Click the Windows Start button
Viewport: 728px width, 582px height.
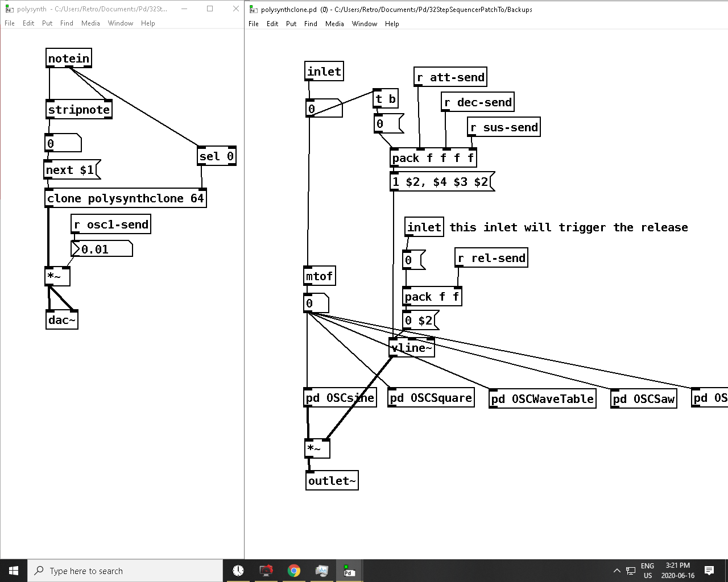(x=14, y=571)
